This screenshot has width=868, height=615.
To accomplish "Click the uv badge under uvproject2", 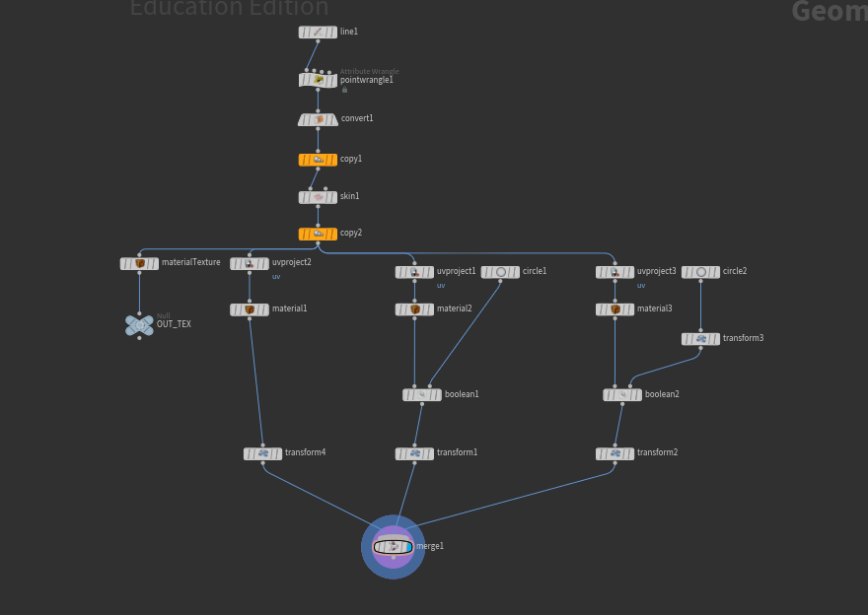I will (276, 277).
